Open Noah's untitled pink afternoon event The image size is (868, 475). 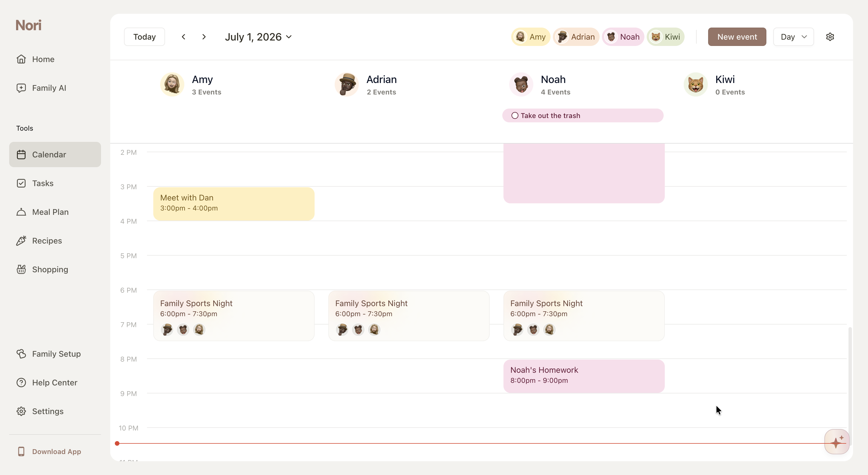(x=584, y=173)
